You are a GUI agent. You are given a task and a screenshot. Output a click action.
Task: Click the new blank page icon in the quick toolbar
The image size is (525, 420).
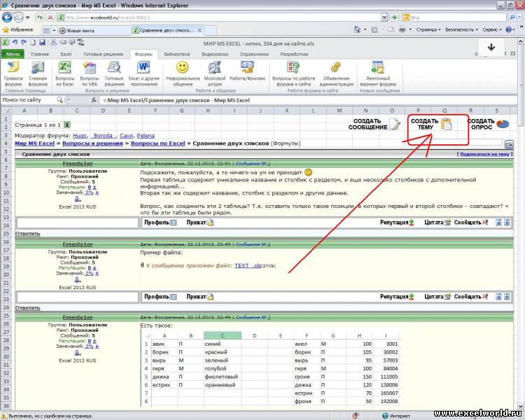(x=33, y=42)
